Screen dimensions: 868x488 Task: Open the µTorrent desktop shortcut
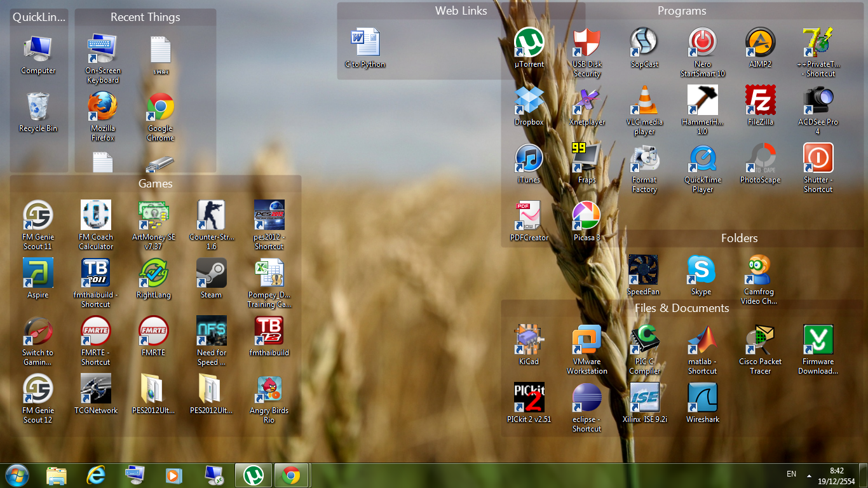point(529,48)
